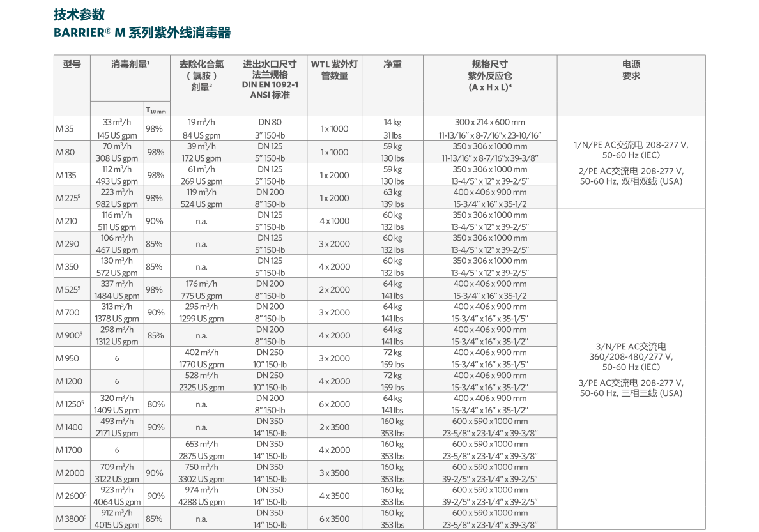Click the M 3800 model cell
This screenshot has width=759, height=532.
point(70,519)
